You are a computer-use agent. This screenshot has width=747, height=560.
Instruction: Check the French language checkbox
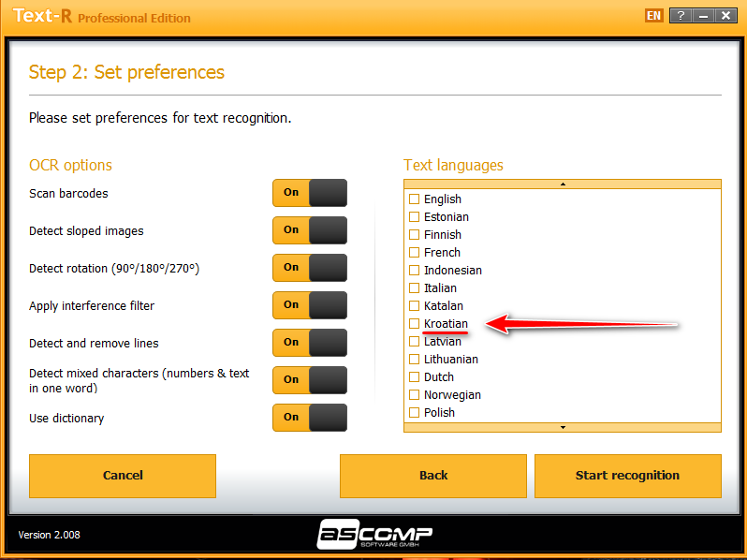pos(415,252)
